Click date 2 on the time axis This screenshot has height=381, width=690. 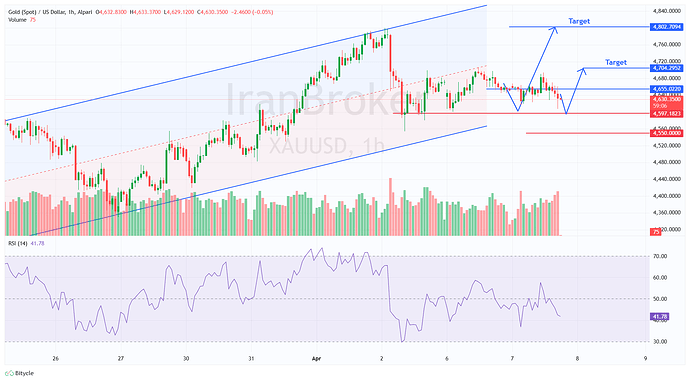[x=382, y=359]
